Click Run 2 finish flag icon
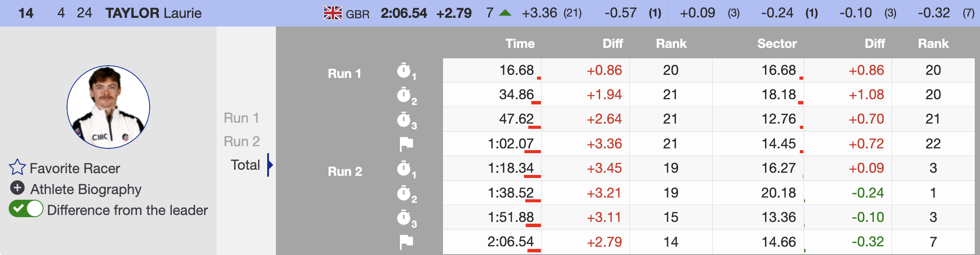This screenshot has width=980, height=255. 406,242
